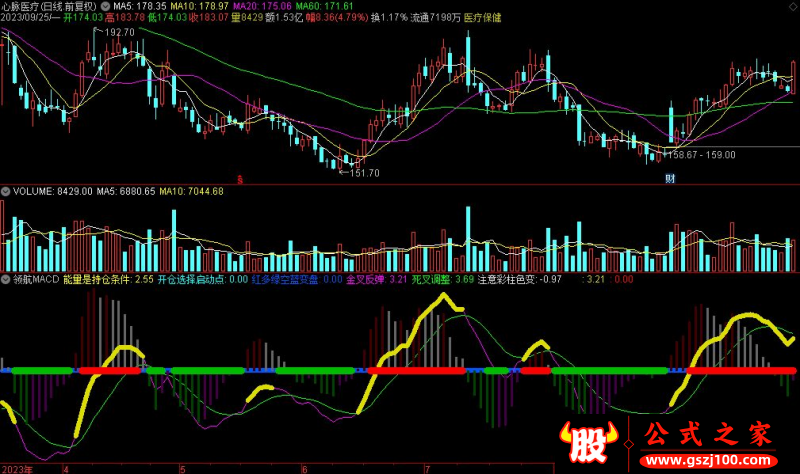Click the high price 高183.78
Image resolution: width=800 pixels, height=474 pixels.
pyautogui.click(x=126, y=17)
